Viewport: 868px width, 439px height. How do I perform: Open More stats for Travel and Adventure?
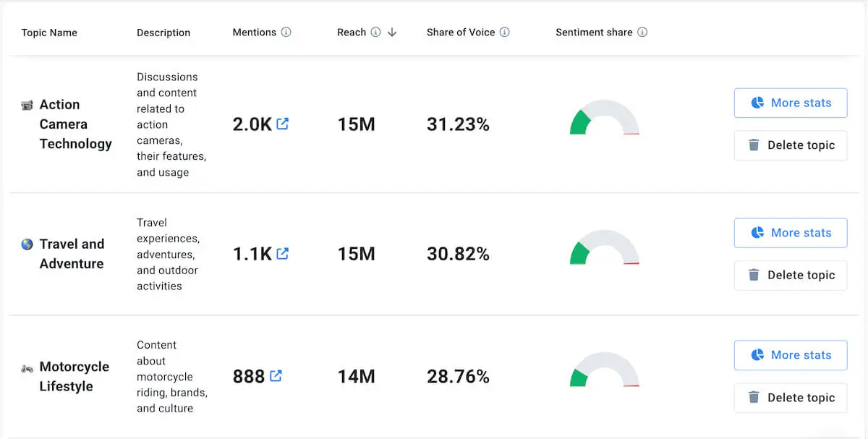click(x=791, y=232)
